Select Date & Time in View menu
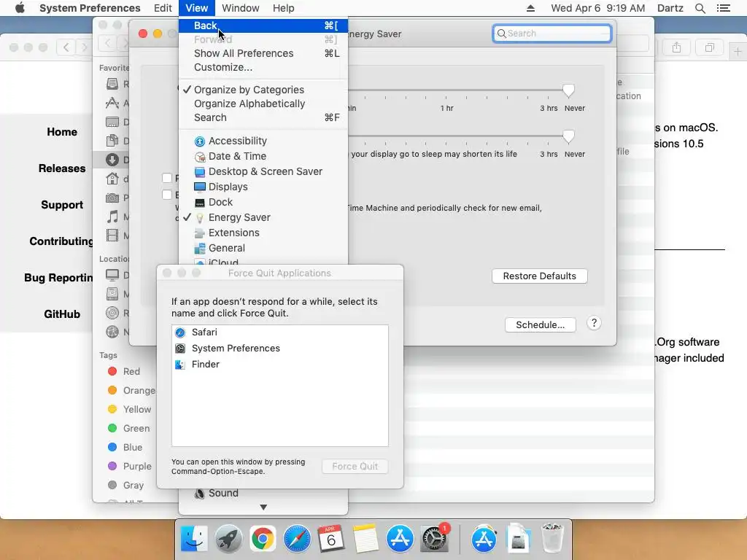747x560 pixels. pos(263,156)
